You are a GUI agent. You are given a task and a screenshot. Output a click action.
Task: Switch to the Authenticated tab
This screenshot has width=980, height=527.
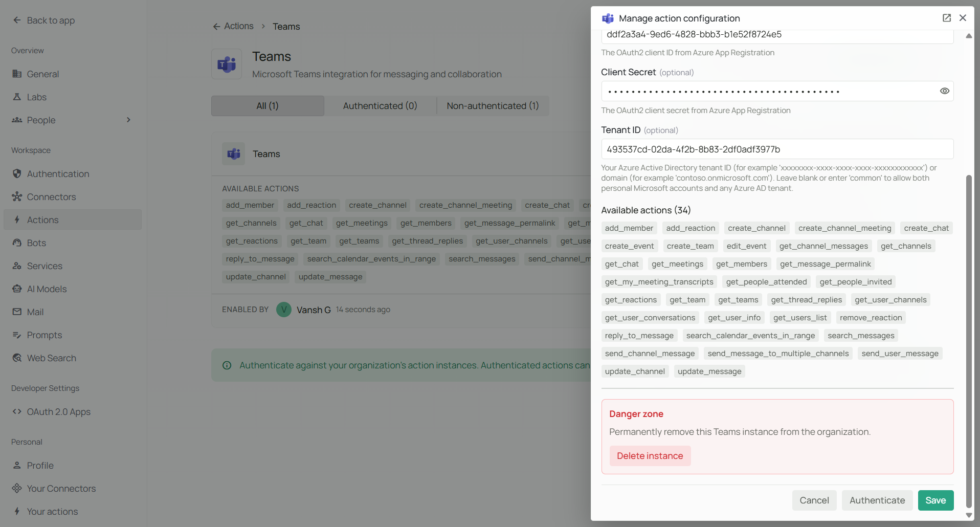(380, 105)
